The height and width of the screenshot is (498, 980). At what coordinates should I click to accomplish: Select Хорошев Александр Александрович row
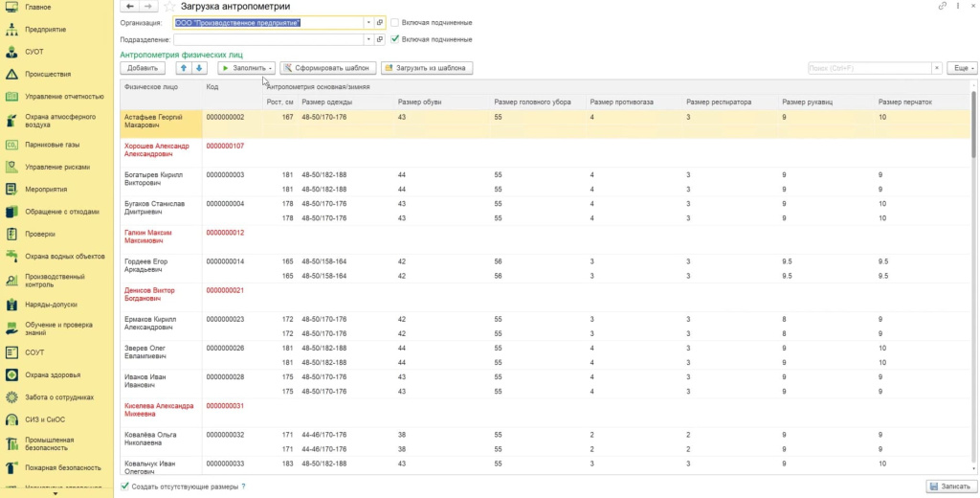pyautogui.click(x=545, y=152)
